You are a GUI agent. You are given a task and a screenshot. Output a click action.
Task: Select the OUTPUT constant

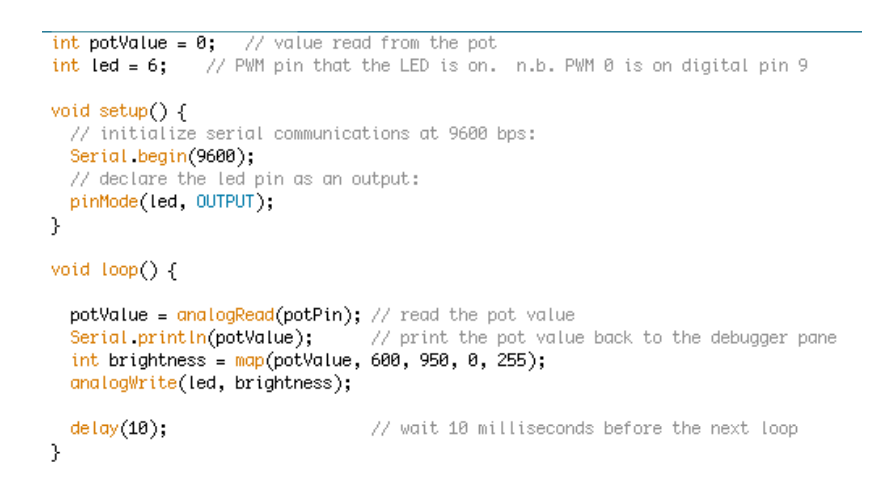(225, 202)
